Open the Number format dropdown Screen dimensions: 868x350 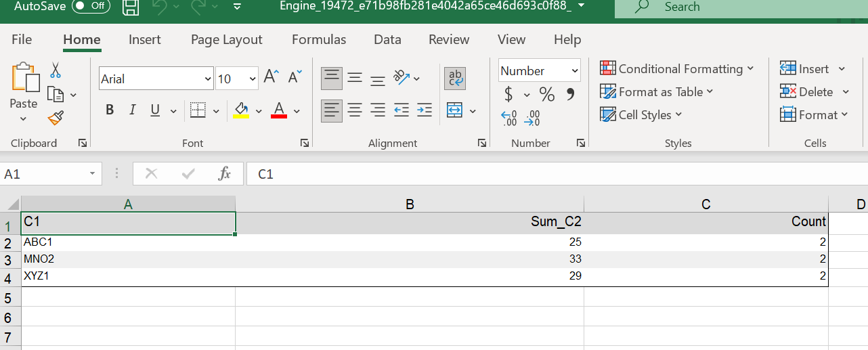(575, 71)
